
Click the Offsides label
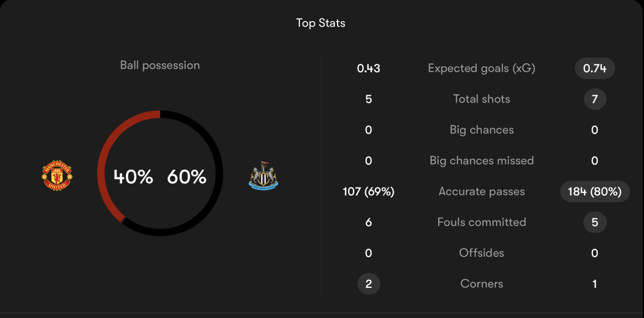[x=481, y=253]
